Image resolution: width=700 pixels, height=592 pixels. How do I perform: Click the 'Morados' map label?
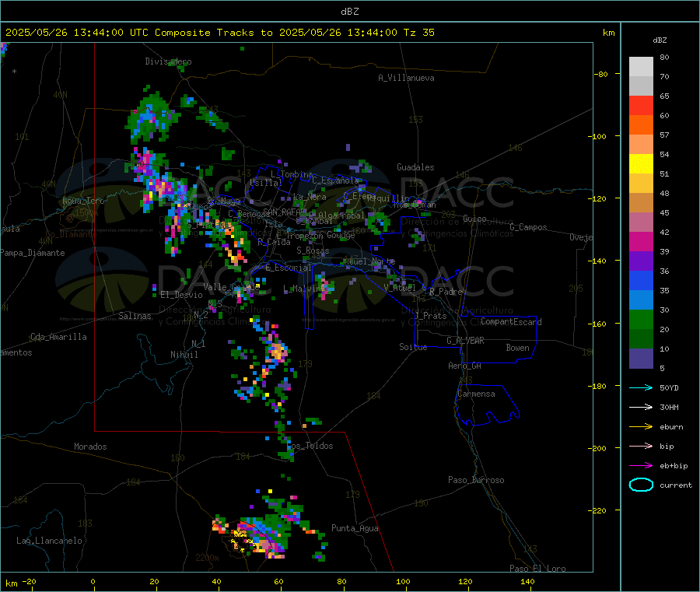click(x=90, y=447)
